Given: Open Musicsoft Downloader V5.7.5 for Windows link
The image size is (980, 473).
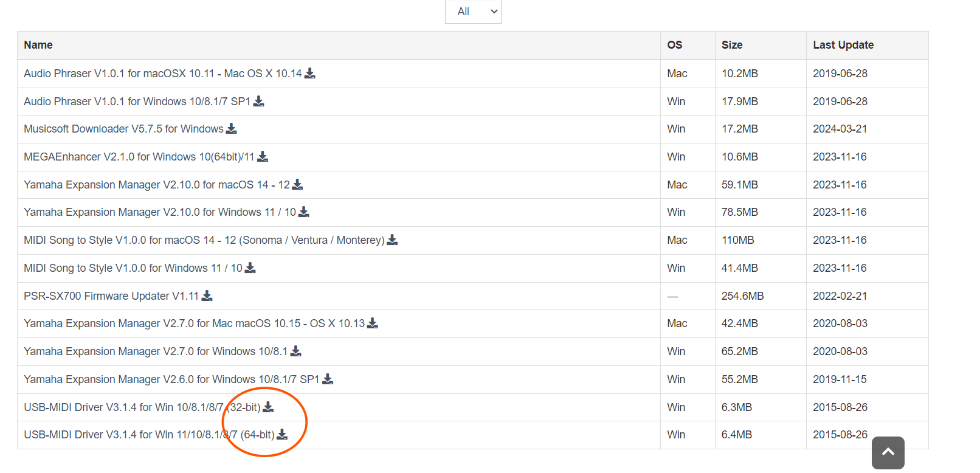Looking at the screenshot, I should [x=123, y=129].
